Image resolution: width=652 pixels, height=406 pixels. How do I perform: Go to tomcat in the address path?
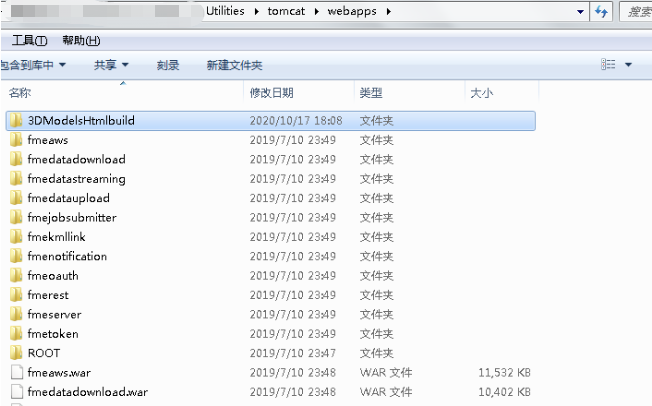pos(286,11)
